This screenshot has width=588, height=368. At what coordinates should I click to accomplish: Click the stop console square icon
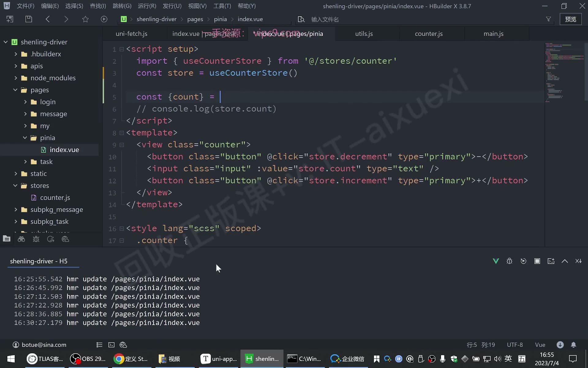537,261
